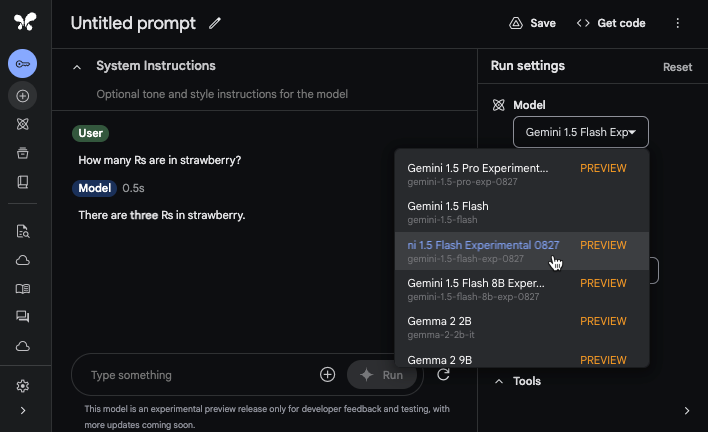
Task: Click the Model atom icon in Run settings
Action: tap(498, 105)
